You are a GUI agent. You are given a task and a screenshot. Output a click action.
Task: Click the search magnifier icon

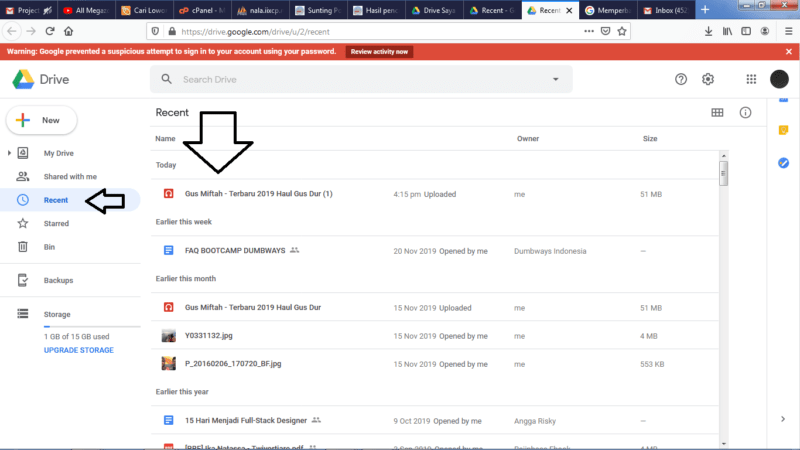coord(166,79)
